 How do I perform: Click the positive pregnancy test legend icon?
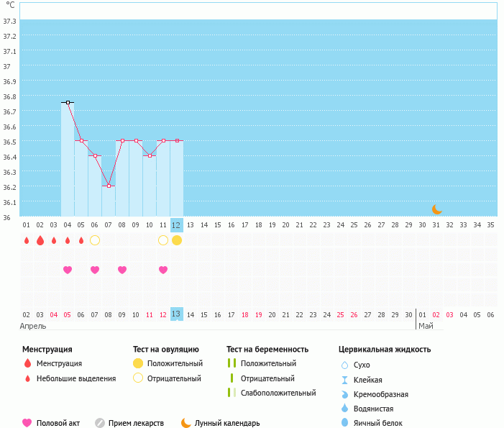pos(232,364)
